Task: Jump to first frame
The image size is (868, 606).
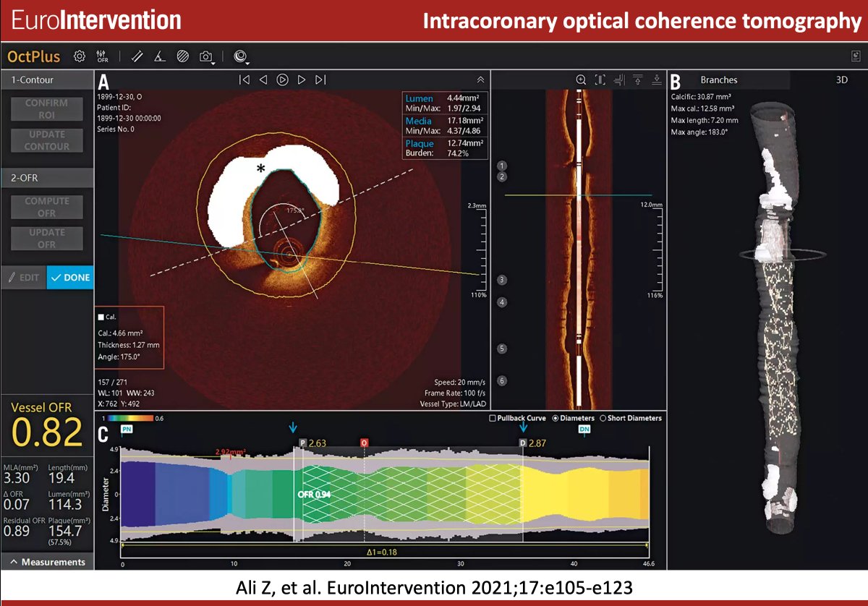Action: point(244,80)
